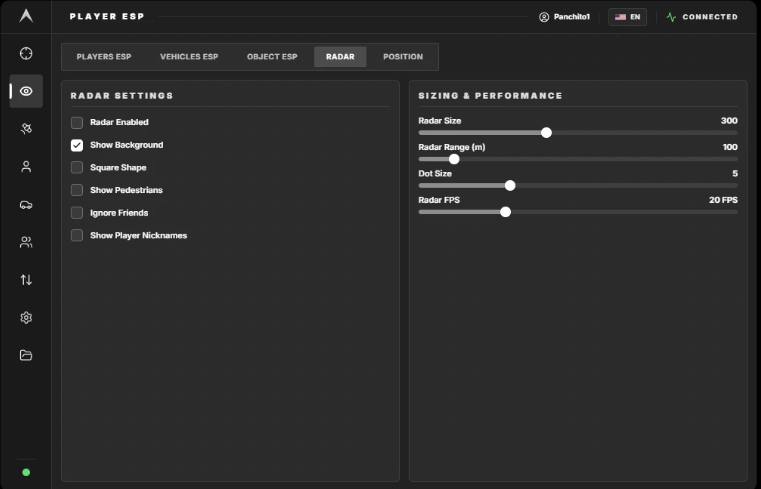Click the US flag icon
The height and width of the screenshot is (489, 761).
pyautogui.click(x=620, y=17)
